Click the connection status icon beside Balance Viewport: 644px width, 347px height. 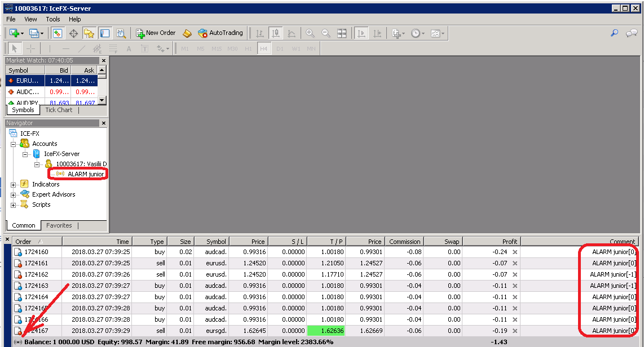(x=18, y=342)
